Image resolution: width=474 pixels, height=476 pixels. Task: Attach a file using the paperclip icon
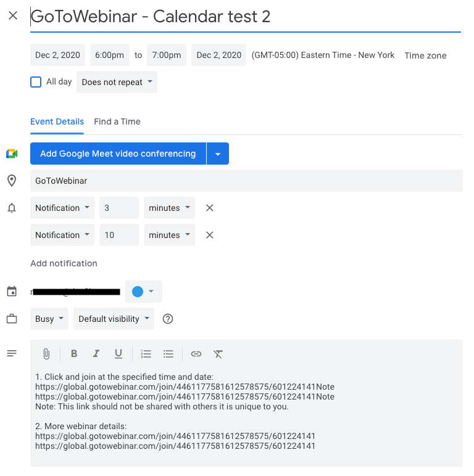click(46, 354)
